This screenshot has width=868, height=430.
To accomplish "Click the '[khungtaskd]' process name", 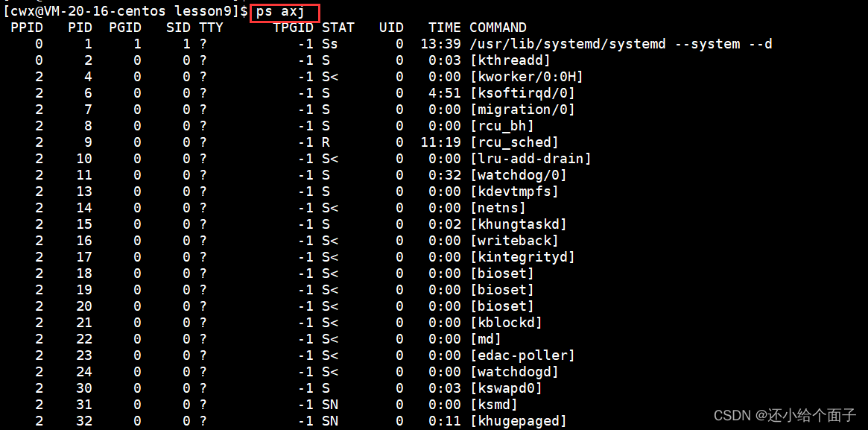I will [x=518, y=224].
